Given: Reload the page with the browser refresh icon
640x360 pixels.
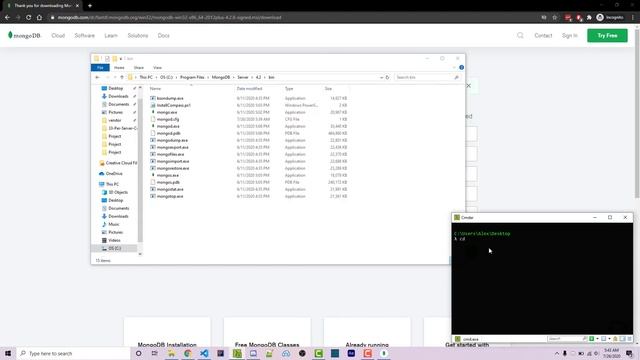Looking at the screenshot, I should click(x=28, y=18).
